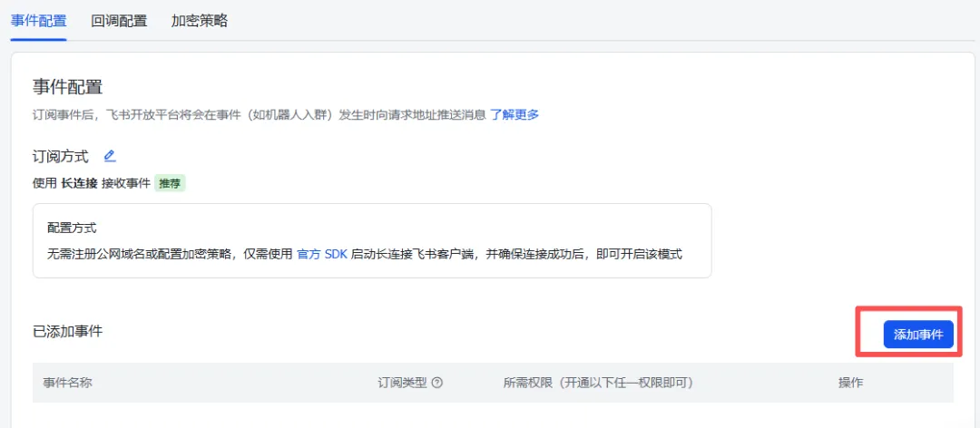The height and width of the screenshot is (428, 980).
Task: Open the 回调配置 tab
Action: coord(119,21)
